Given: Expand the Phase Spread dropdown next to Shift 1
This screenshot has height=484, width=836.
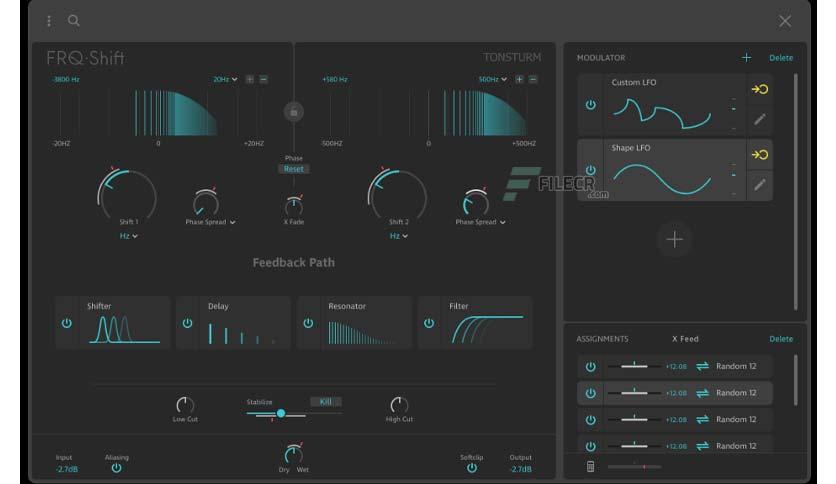Looking at the screenshot, I should pos(211,222).
